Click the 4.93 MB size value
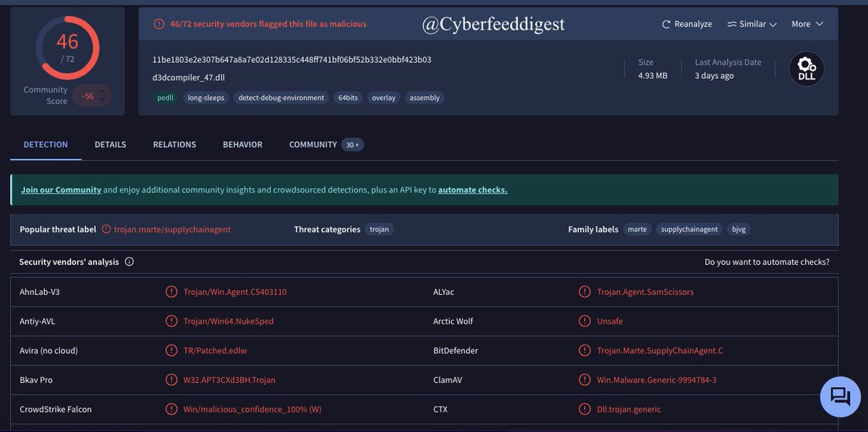Image resolution: width=868 pixels, height=432 pixels. (x=652, y=75)
